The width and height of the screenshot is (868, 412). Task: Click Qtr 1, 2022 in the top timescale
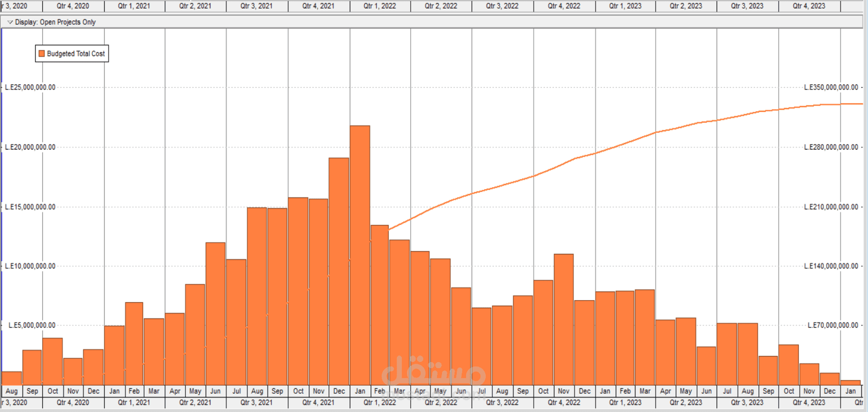tap(379, 6)
